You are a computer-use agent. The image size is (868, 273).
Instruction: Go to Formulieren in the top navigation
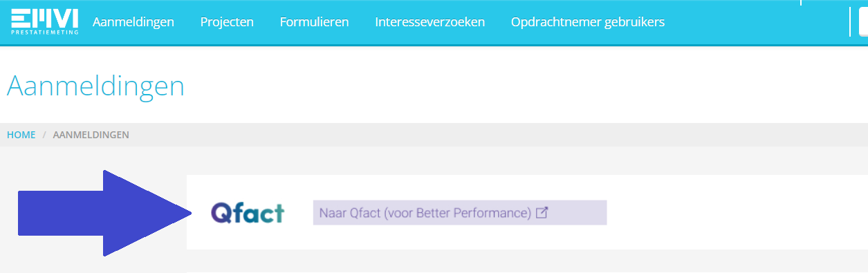click(x=314, y=22)
